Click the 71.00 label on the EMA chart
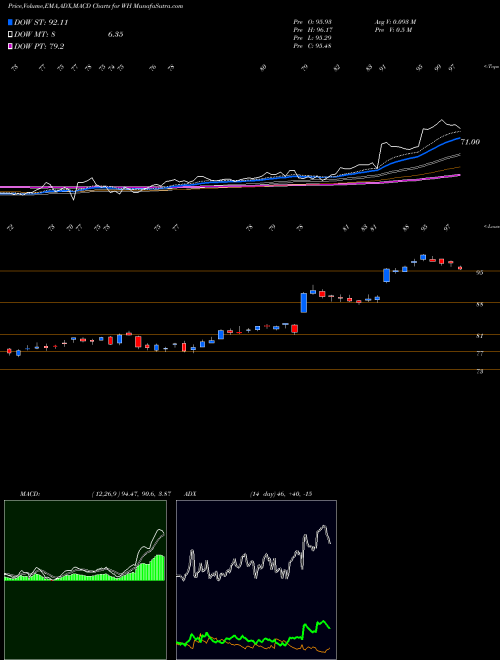 click(470, 142)
